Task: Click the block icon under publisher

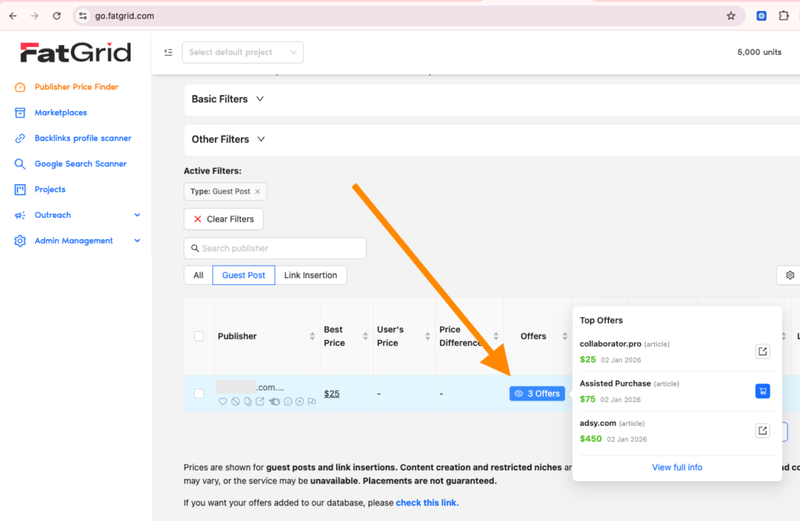Action: click(236, 402)
